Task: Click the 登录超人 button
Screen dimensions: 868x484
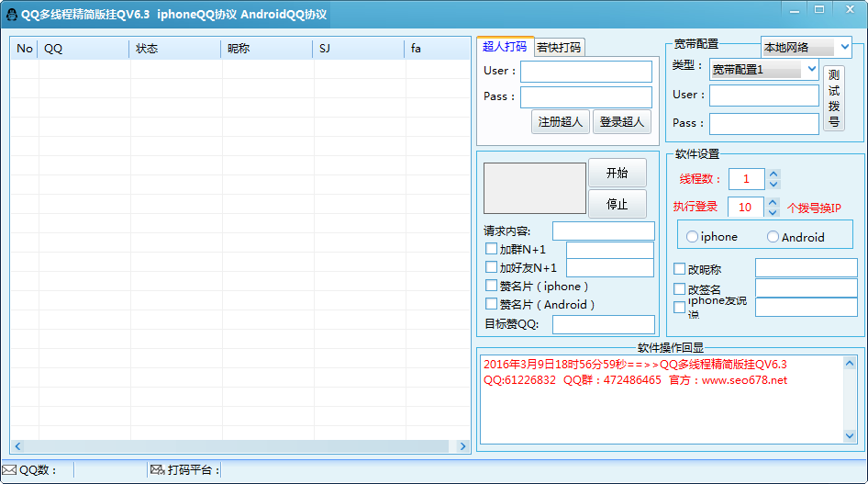Action: [x=621, y=122]
